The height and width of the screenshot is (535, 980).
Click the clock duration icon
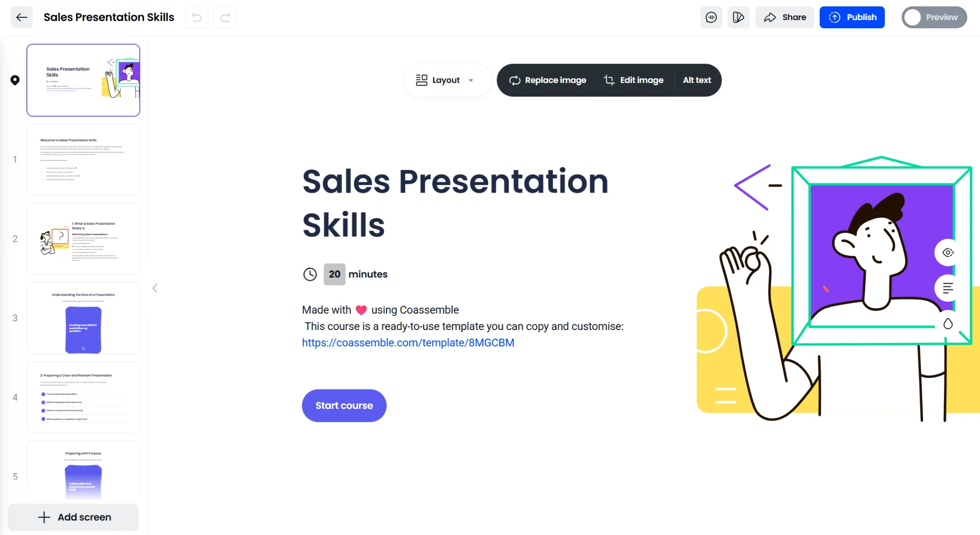310,274
